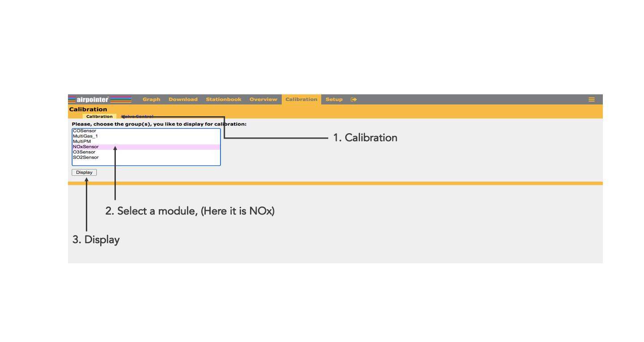Viewport: 644px width, 342px height.
Task: Open the Stationbook section
Action: (x=224, y=99)
